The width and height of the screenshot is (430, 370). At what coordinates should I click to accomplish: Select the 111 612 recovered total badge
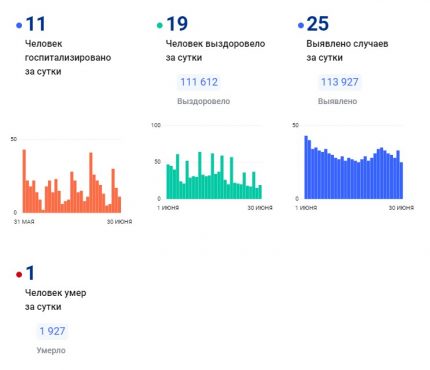[199, 82]
